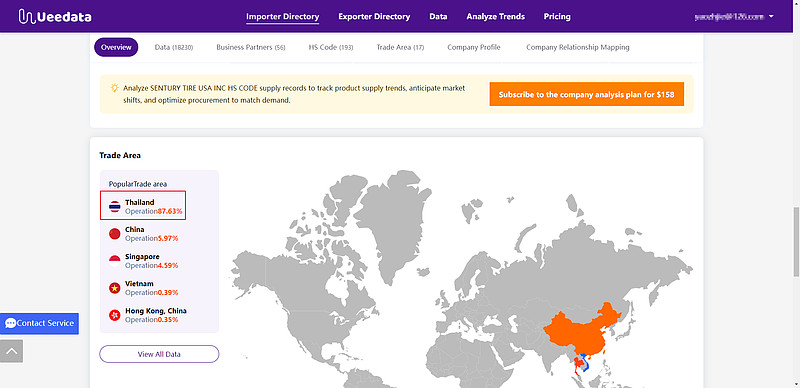The image size is (800, 388).
Task: Click the page vertical scrollbar thumb
Action: tap(796, 241)
